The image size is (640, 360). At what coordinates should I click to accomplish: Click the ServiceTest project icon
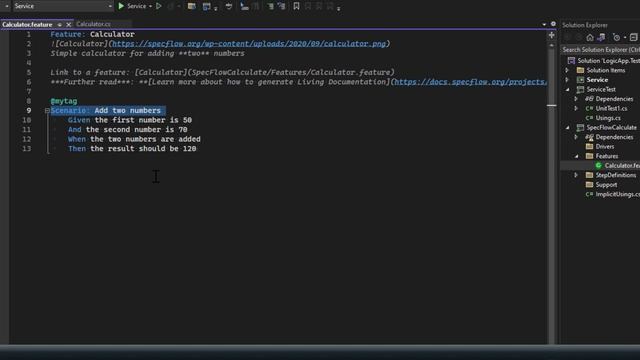click(x=580, y=89)
